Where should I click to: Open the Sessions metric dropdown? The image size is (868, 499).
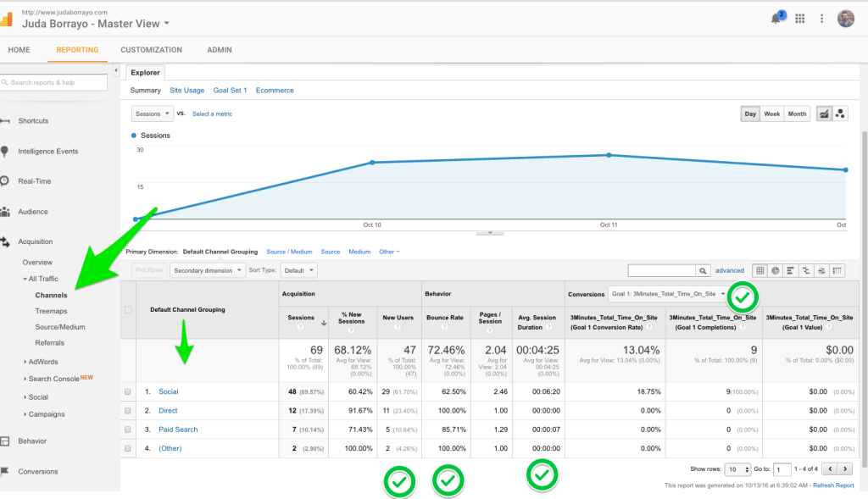[153, 114]
